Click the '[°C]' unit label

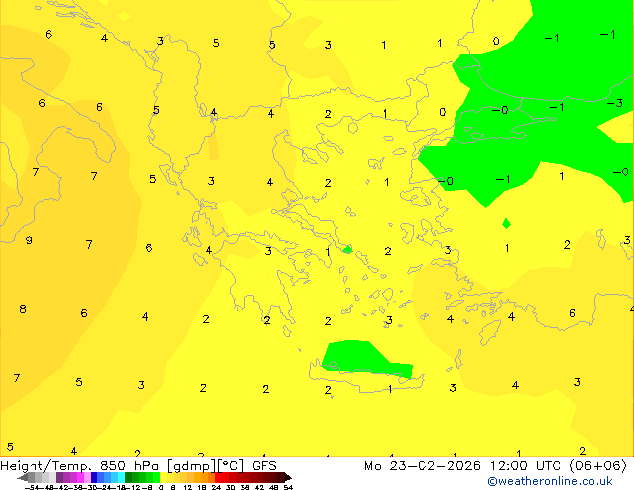click(231, 466)
